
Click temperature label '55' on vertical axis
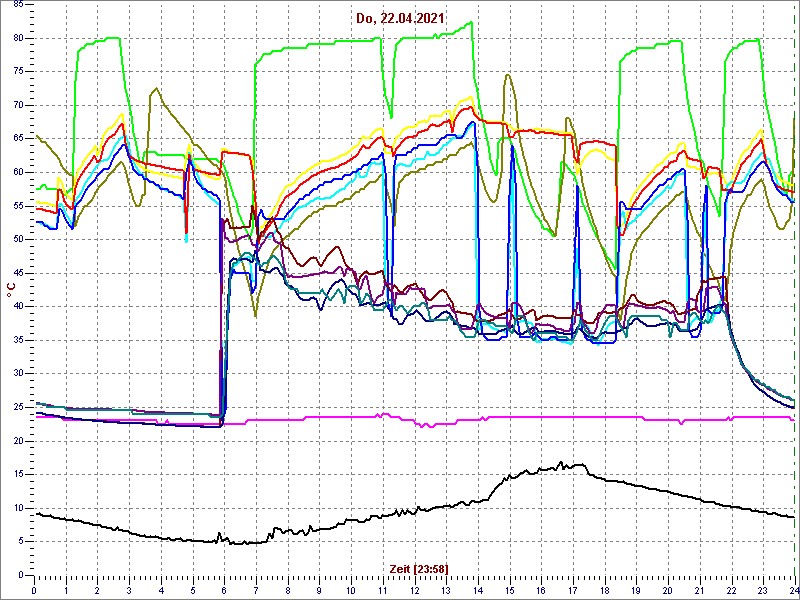tap(18, 206)
